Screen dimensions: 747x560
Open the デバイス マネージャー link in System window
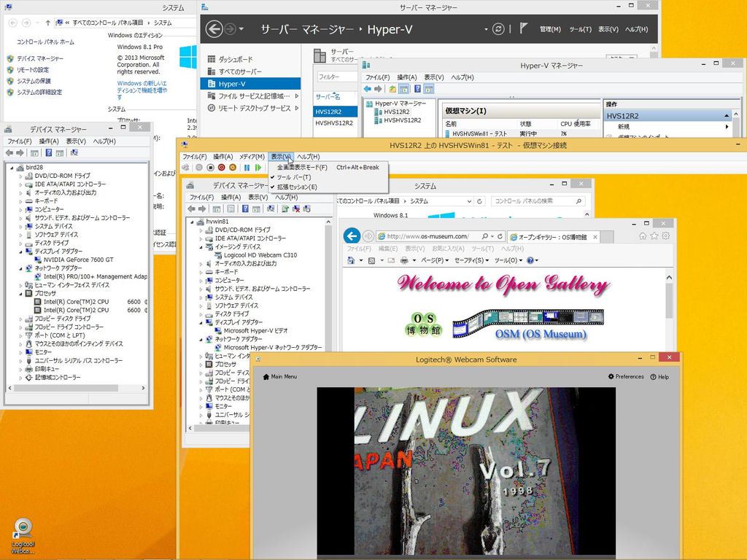39,58
